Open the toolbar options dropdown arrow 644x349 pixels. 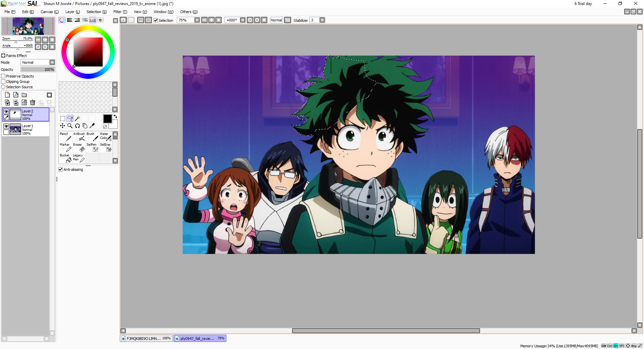tap(115, 20)
